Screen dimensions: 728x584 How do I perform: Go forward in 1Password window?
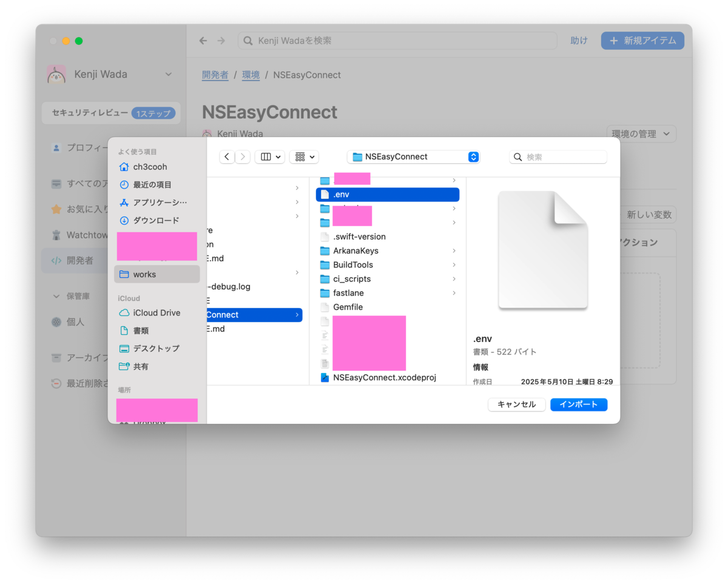pos(221,41)
